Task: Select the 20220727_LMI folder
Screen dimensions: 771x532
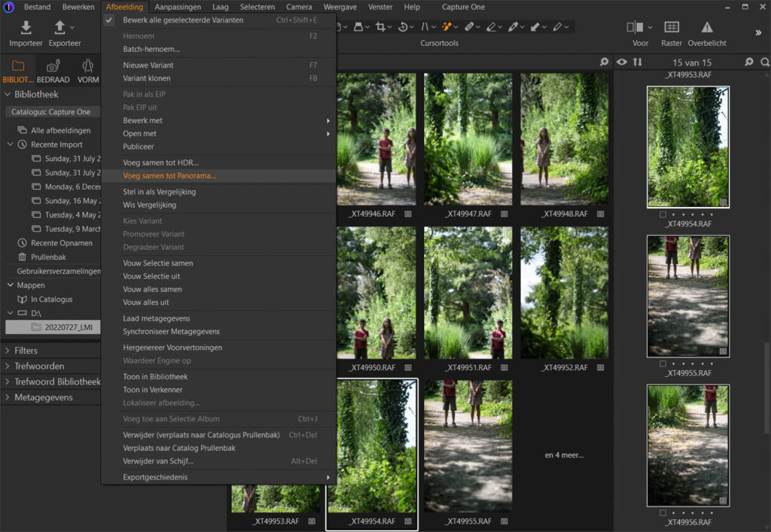Action: point(53,327)
